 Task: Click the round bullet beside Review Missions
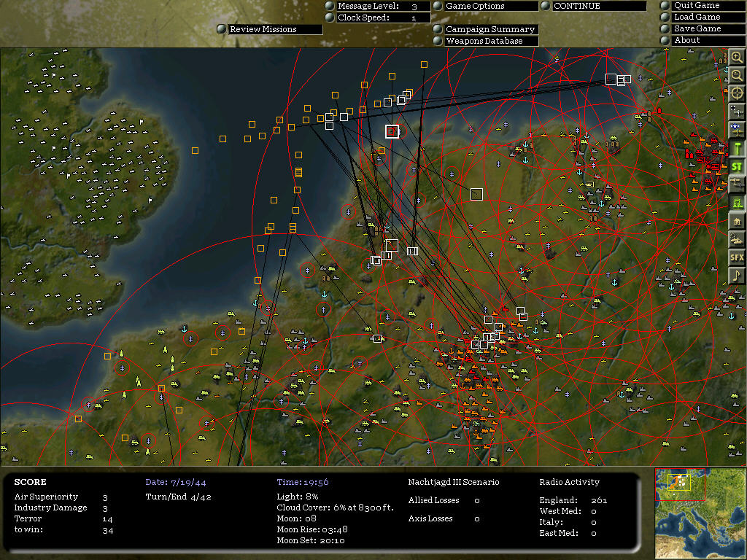222,29
